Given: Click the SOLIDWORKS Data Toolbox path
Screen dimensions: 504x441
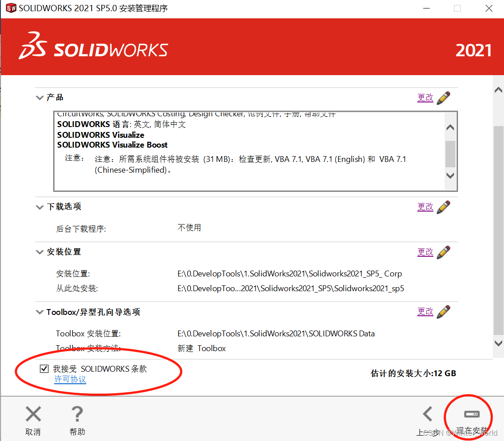Looking at the screenshot, I should click(x=276, y=334).
